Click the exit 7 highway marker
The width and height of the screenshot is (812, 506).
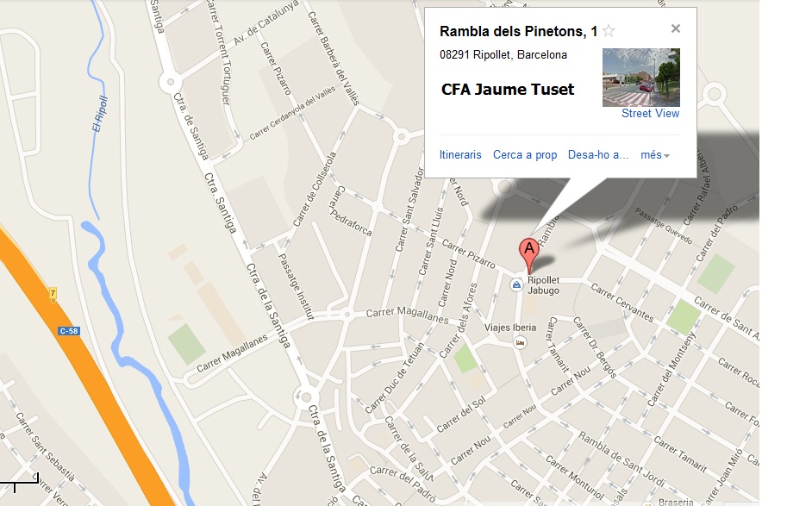(x=53, y=294)
